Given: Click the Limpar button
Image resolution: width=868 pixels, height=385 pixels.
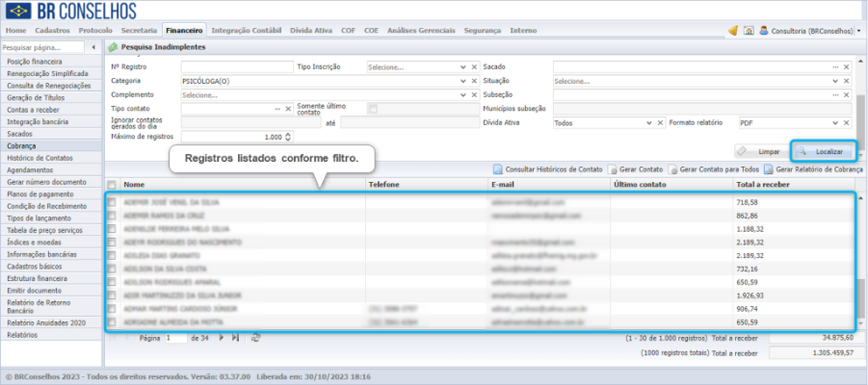Looking at the screenshot, I should point(761,151).
